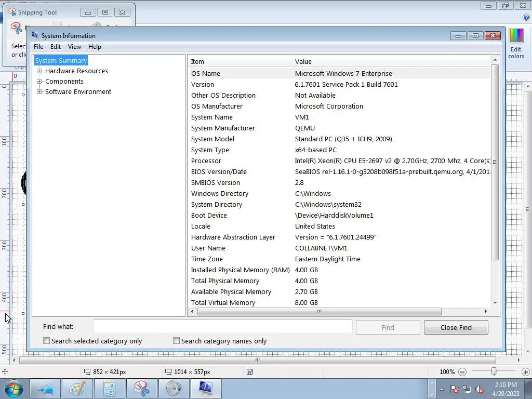Switch to Snipping Tool taskbar button

click(141, 389)
